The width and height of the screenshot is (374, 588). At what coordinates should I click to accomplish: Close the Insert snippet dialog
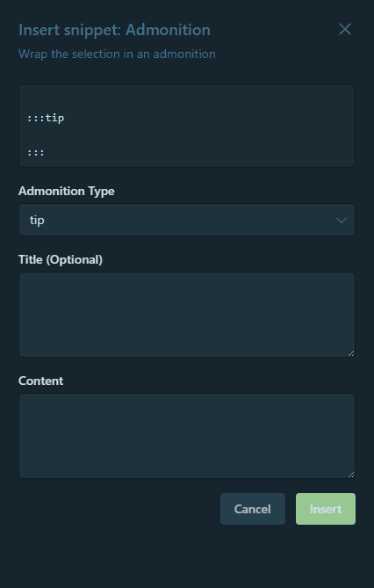[x=345, y=29]
